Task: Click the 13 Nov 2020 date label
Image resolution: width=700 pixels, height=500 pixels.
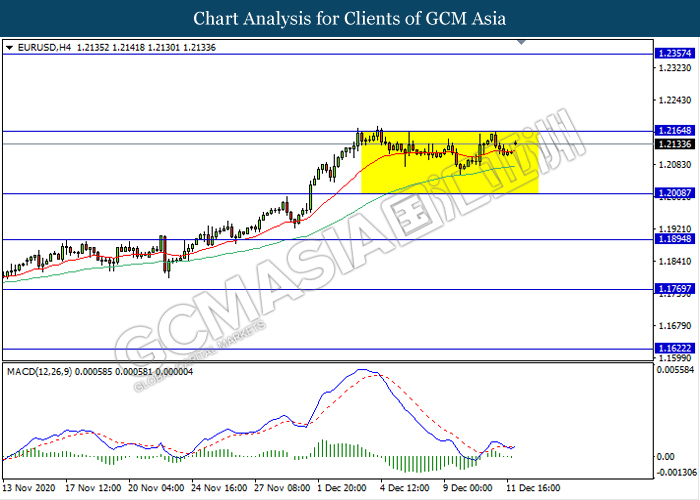Action: [29, 488]
